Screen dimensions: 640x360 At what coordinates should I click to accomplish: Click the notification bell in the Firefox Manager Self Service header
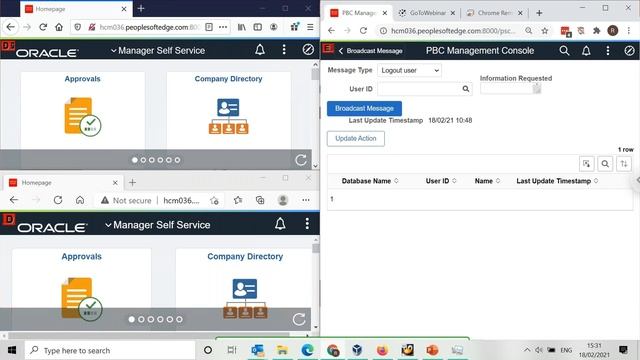260,50
